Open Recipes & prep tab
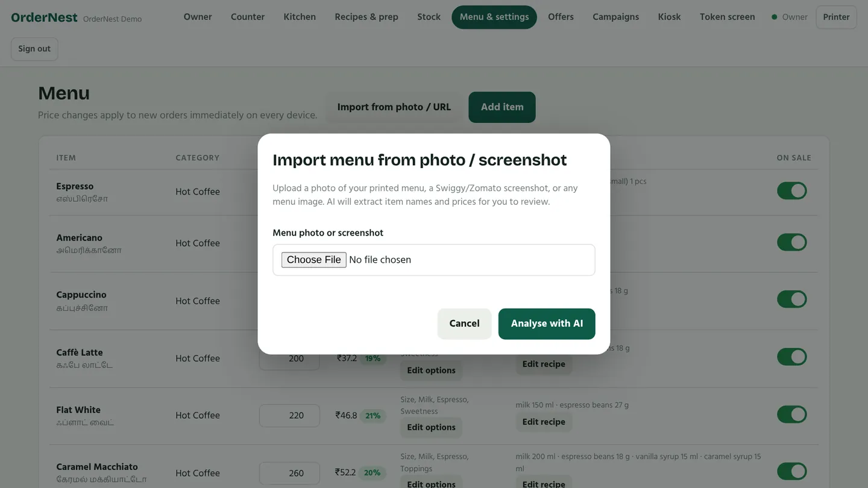The width and height of the screenshot is (868, 488). coord(366,17)
